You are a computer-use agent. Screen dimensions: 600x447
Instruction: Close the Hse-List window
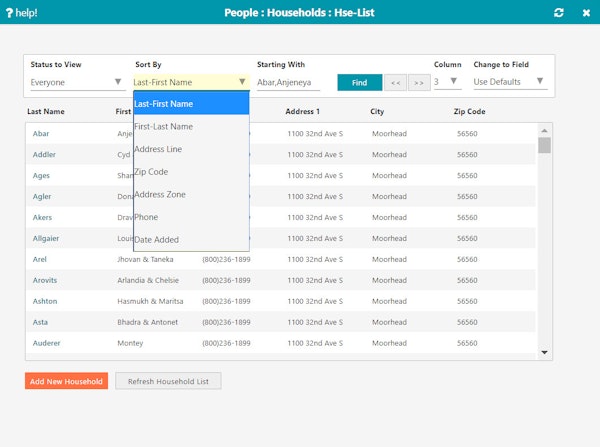pos(586,12)
